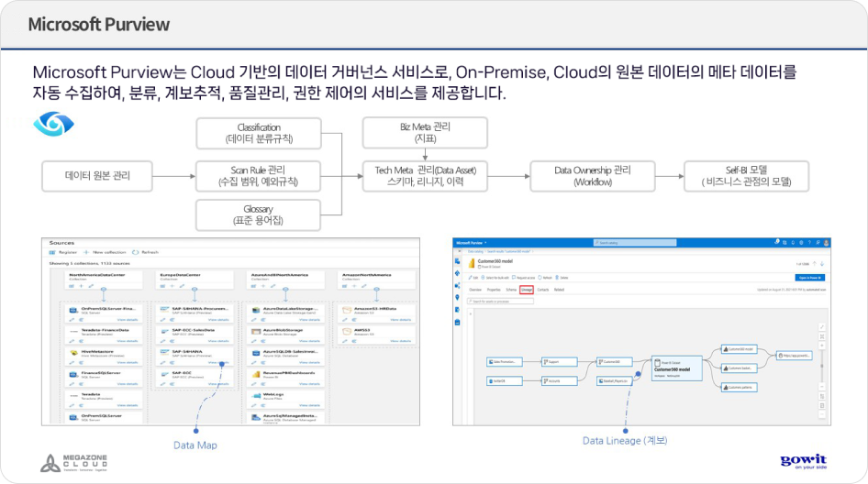Click View details on FinanceSQLServer source

128,384
